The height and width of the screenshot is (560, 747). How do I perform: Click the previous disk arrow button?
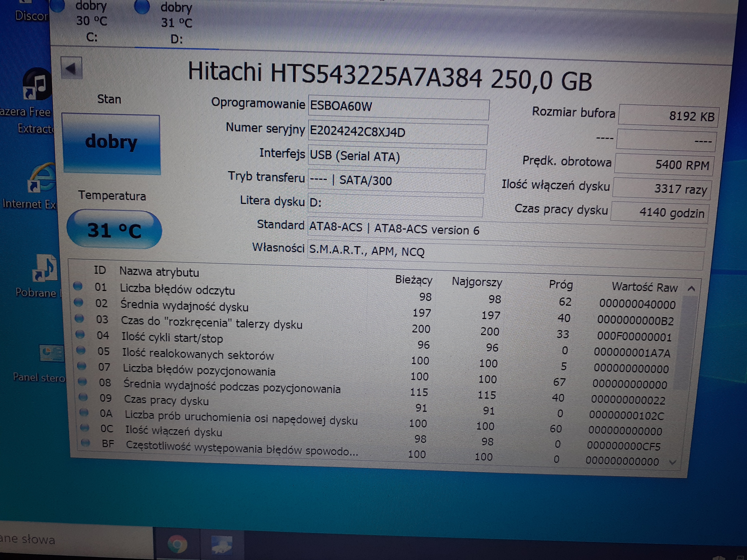71,68
